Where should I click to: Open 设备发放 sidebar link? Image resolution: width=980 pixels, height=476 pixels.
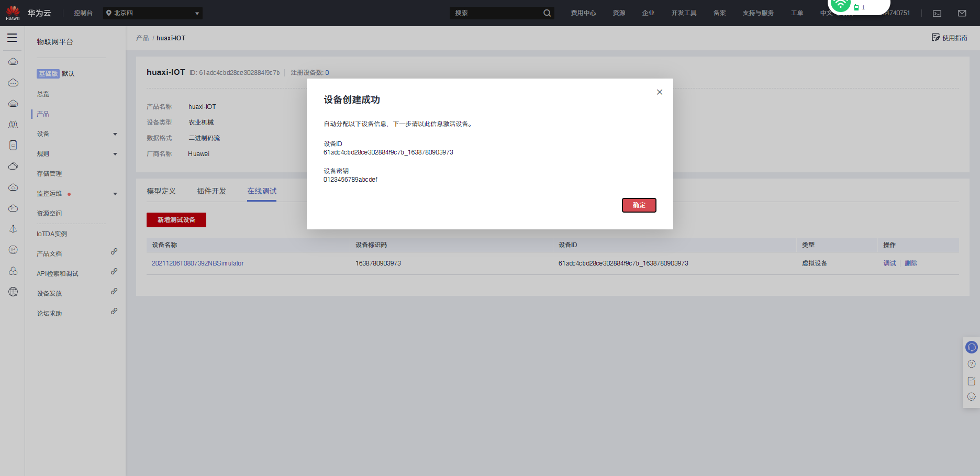coord(49,294)
